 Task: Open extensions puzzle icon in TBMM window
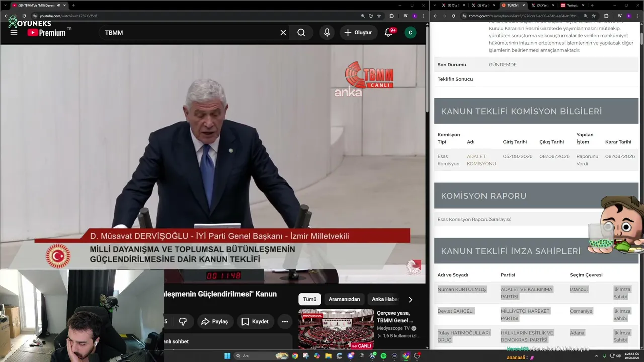pyautogui.click(x=606, y=16)
